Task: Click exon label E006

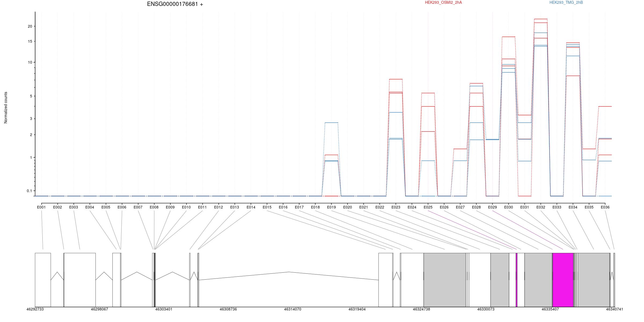Action: tap(122, 207)
